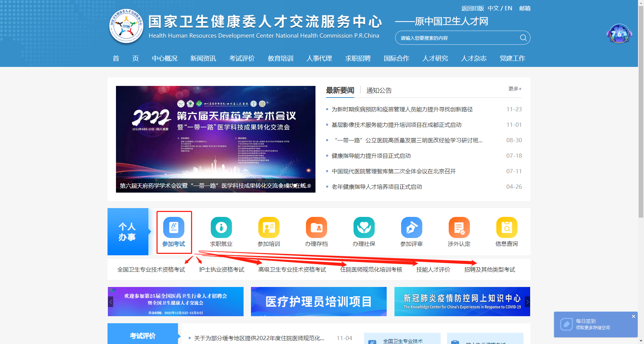Click the 11-23 news date

pyautogui.click(x=514, y=110)
